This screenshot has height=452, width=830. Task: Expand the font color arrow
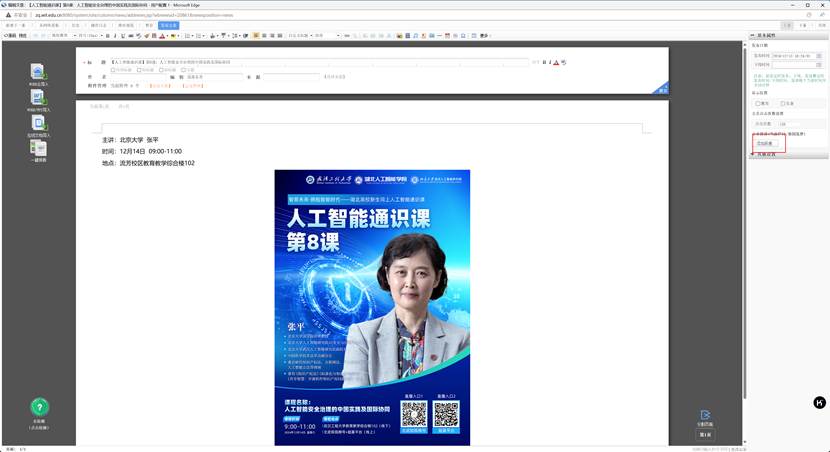pyautogui.click(x=167, y=35)
